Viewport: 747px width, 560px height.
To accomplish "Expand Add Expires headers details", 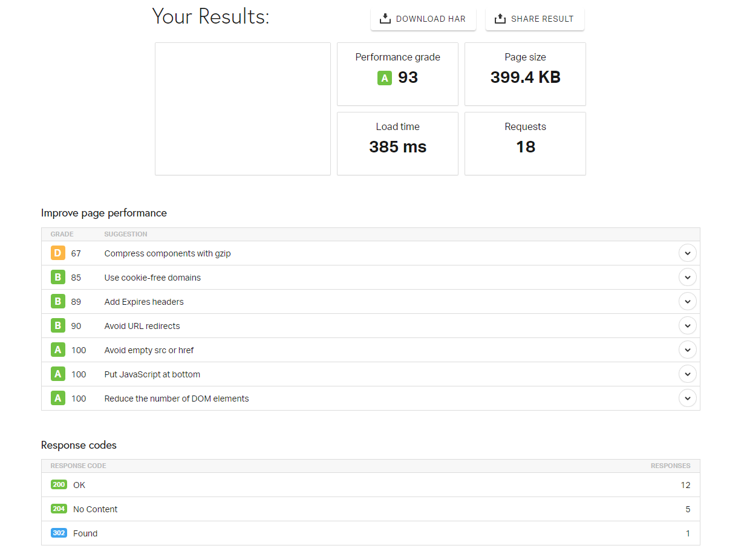I will coord(687,302).
